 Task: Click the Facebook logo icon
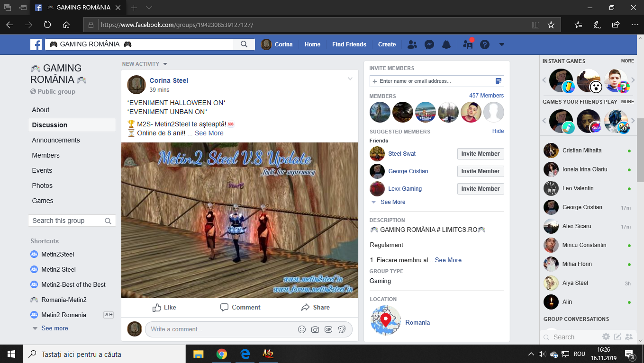click(x=36, y=44)
